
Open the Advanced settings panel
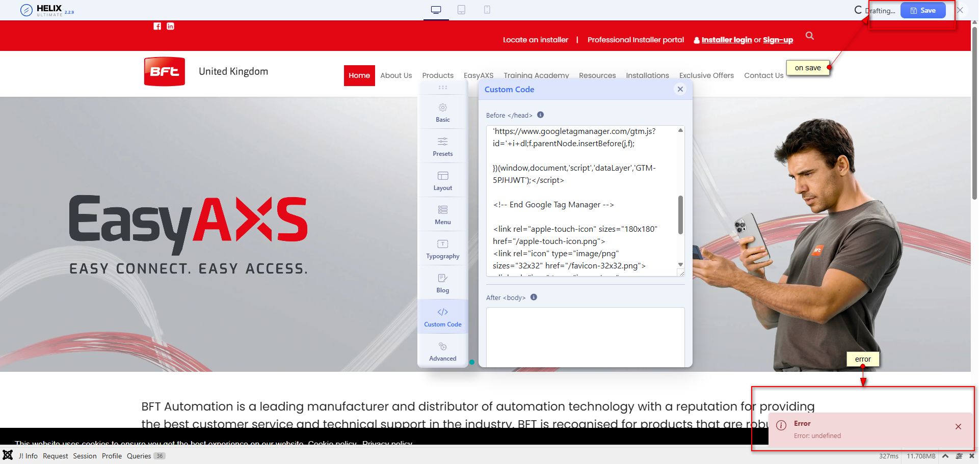point(443,351)
